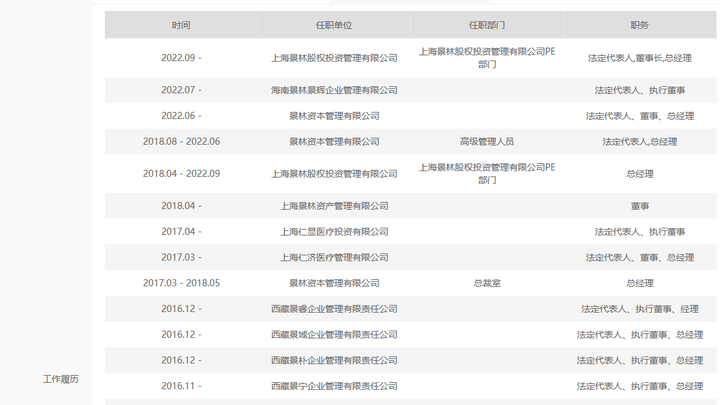Select the date range '2018.04 - 2022.09'
720x405 pixels.
coord(181,174)
